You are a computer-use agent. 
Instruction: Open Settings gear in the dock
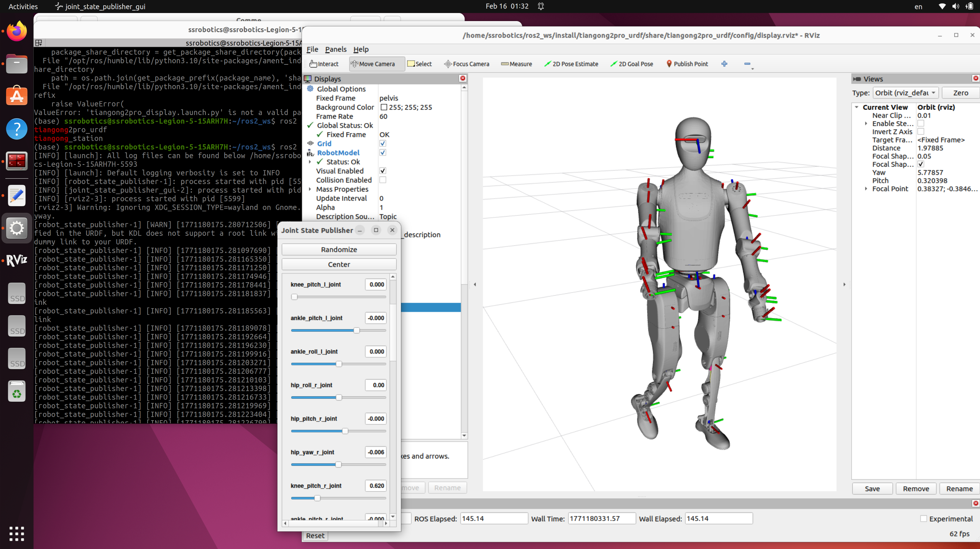coord(16,228)
